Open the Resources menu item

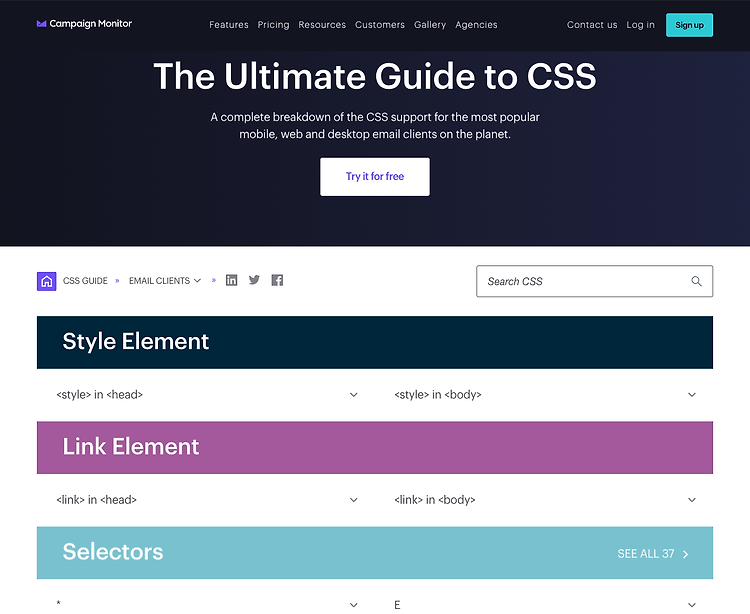(322, 25)
